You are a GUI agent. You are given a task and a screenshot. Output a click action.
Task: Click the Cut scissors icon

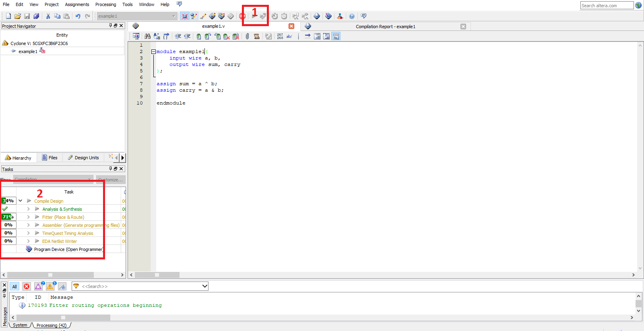click(48, 16)
